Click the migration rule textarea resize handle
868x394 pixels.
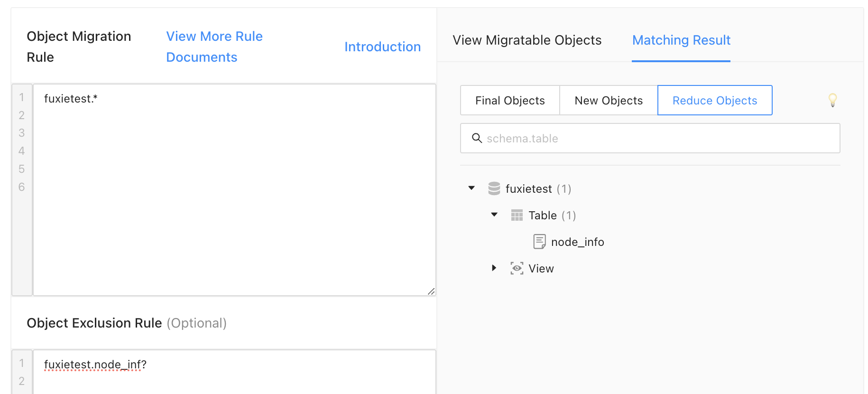431,291
